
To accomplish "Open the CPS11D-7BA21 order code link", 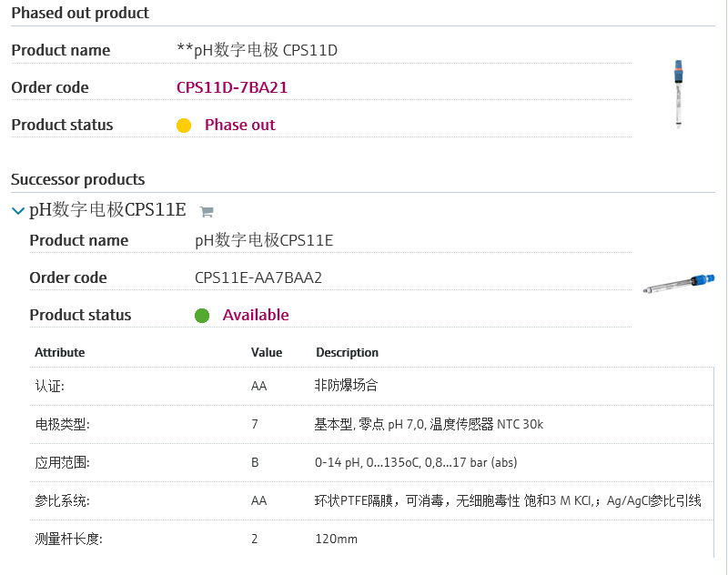I will coord(232,87).
